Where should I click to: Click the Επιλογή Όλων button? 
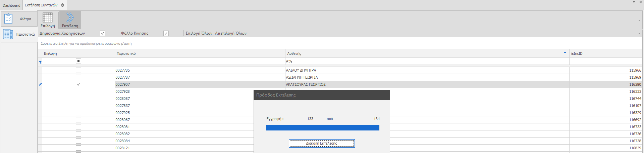[199, 33]
